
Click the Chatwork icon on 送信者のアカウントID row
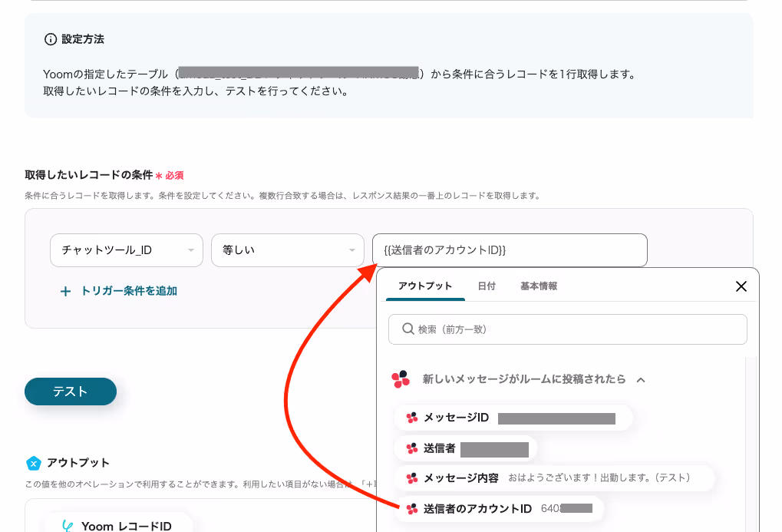click(412, 509)
